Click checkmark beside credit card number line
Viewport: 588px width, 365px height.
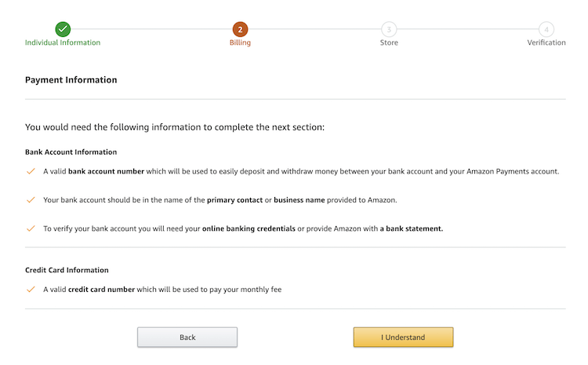31,290
